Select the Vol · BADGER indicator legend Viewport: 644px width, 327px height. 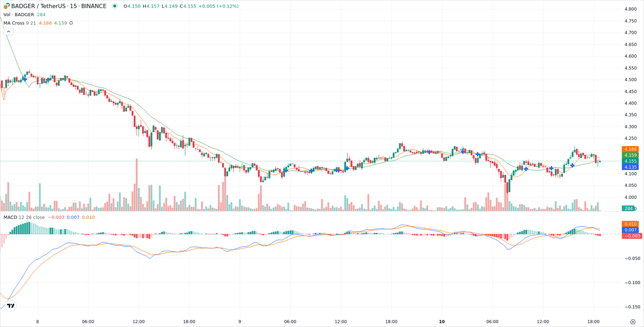click(19, 14)
